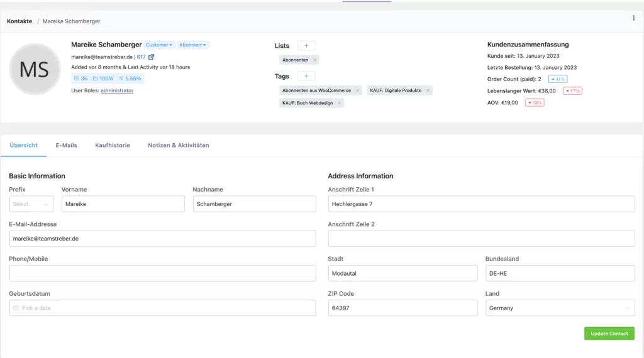This screenshot has width=644, height=358.
Task: Open the administrator role link
Action: (117, 90)
